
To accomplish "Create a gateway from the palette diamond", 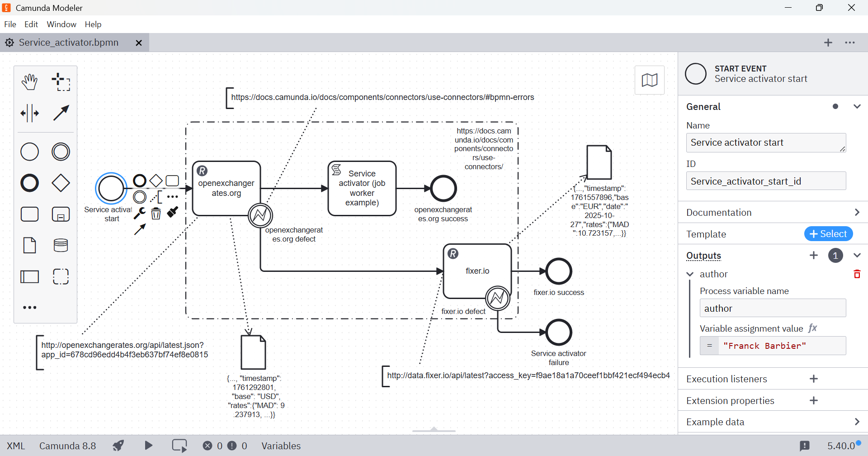I will click(x=61, y=183).
